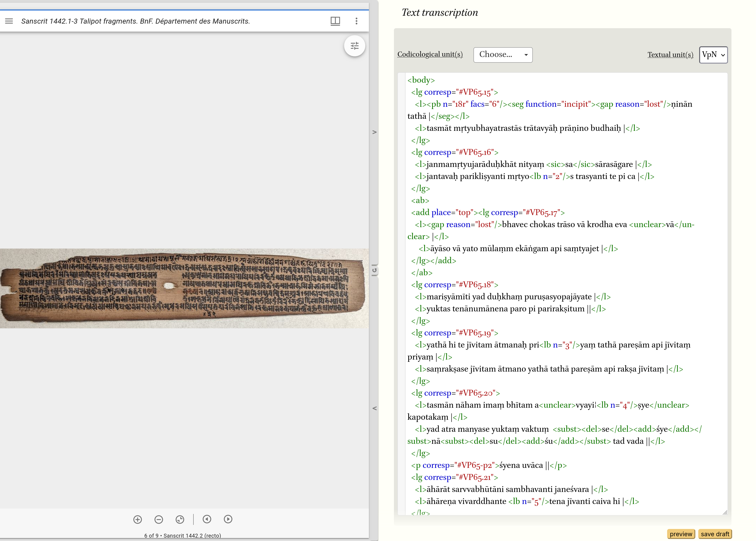
Task: Open image adjustment sliders tool
Action: coord(354,46)
